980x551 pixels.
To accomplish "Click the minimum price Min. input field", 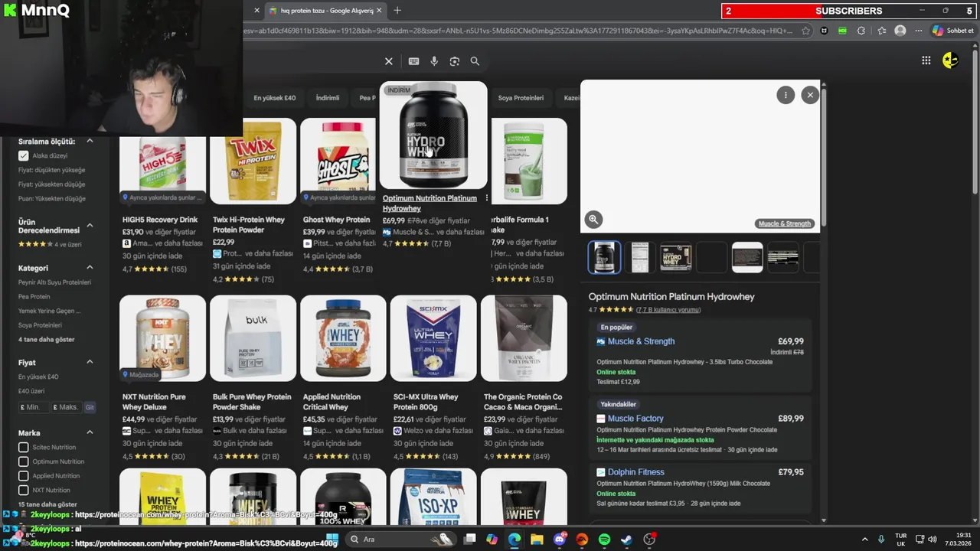I will [x=33, y=407].
